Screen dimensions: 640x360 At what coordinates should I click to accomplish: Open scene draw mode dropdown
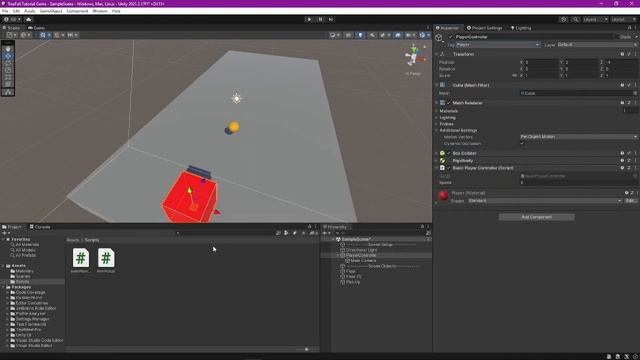(x=335, y=35)
